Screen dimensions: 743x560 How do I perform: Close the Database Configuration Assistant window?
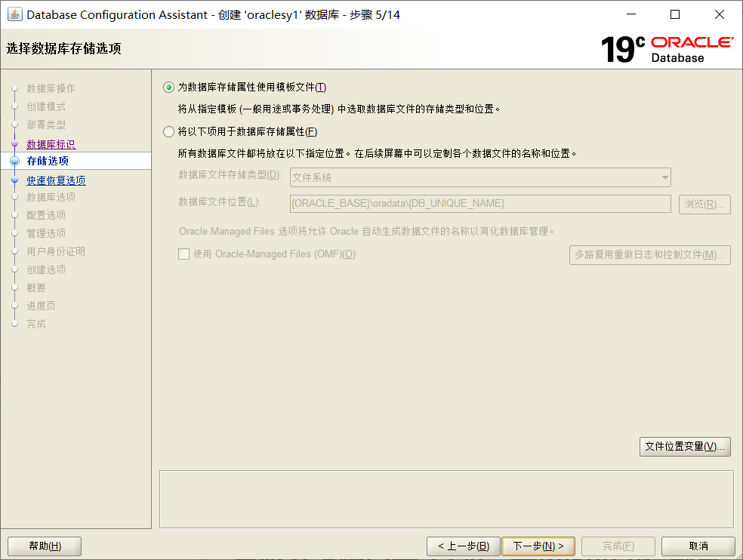(720, 14)
